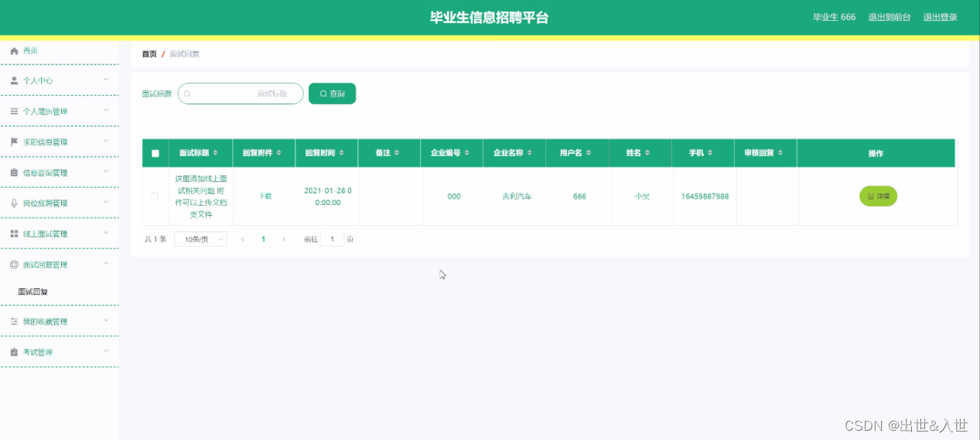This screenshot has height=440, width=980.
Task: Sort by 企业编号 column arrows
Action: click(467, 153)
